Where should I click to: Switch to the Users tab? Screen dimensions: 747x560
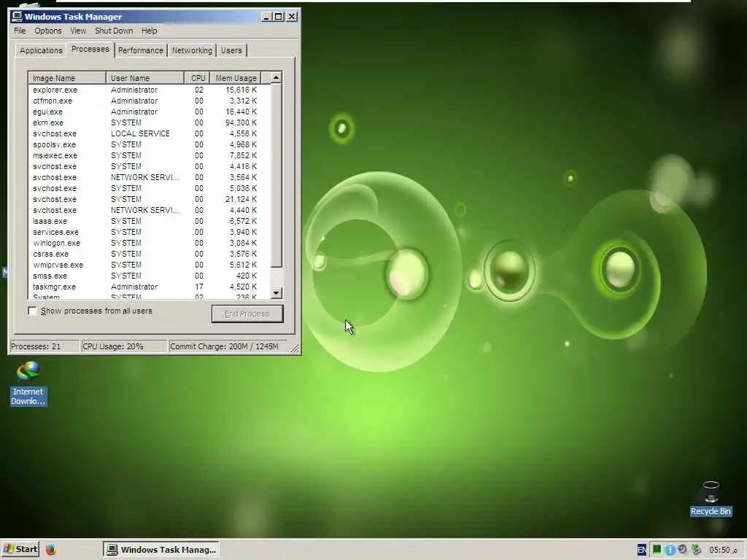[231, 50]
